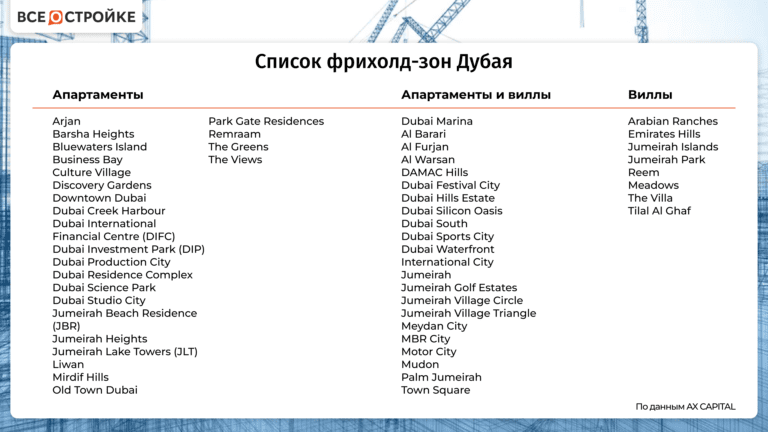Viewport: 768px width, 432px height.
Task: Click The Villa entry
Action: click(650, 198)
